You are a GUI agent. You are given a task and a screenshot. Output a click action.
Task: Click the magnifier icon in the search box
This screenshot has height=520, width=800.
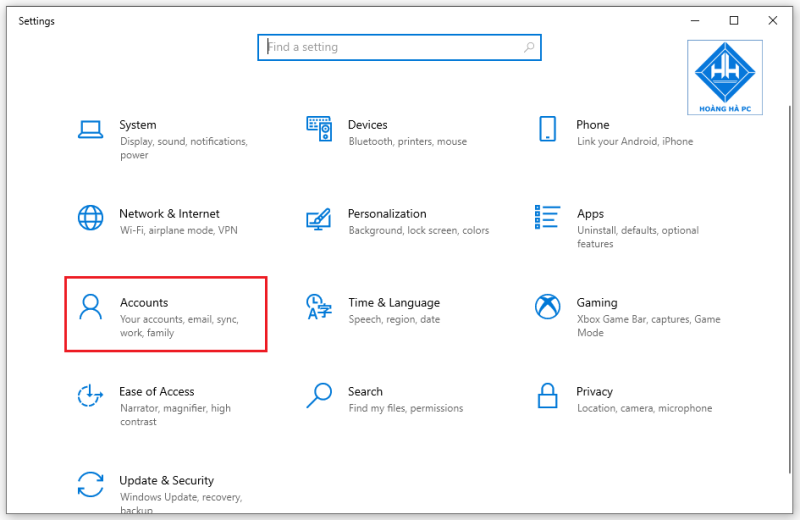[x=529, y=47]
